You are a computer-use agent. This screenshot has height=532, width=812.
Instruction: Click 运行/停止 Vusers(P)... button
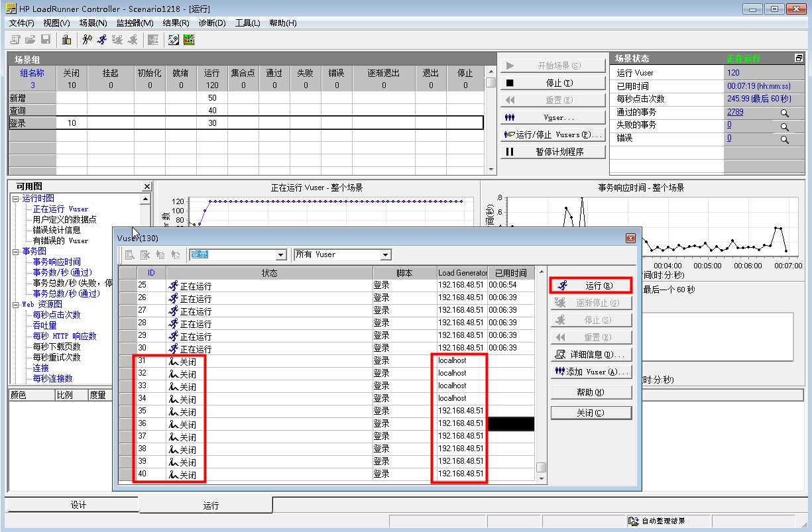click(x=553, y=134)
